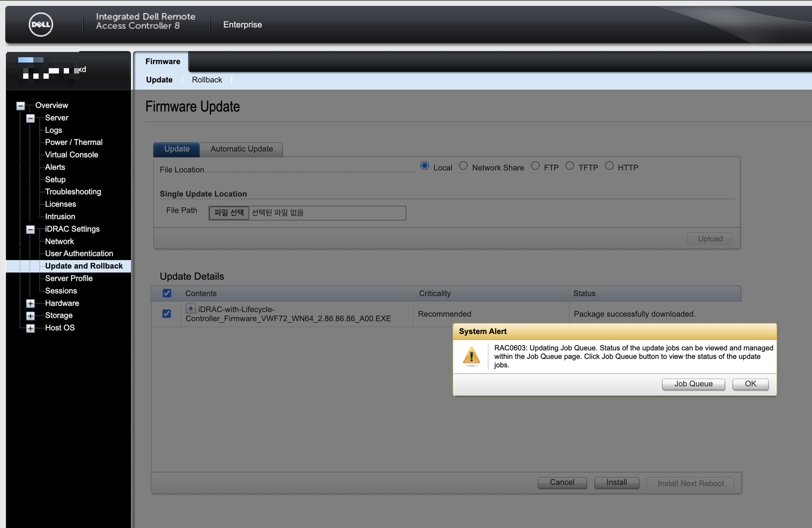Expand the Storage tree node
The image size is (812, 528).
[x=30, y=316]
